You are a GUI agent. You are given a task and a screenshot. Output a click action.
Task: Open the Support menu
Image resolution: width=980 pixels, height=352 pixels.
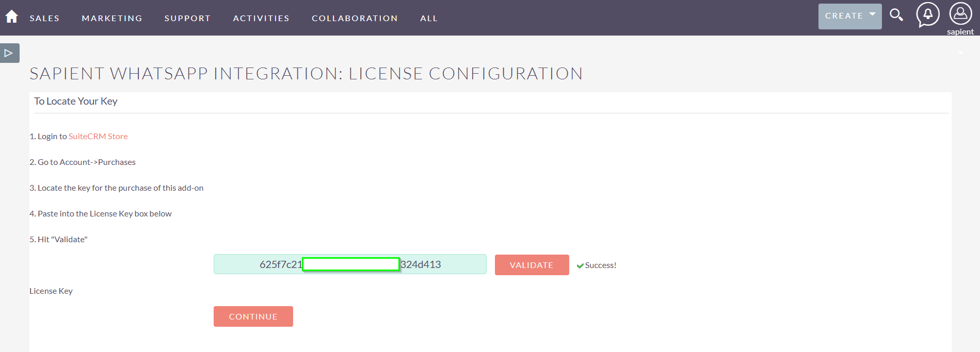[187, 18]
